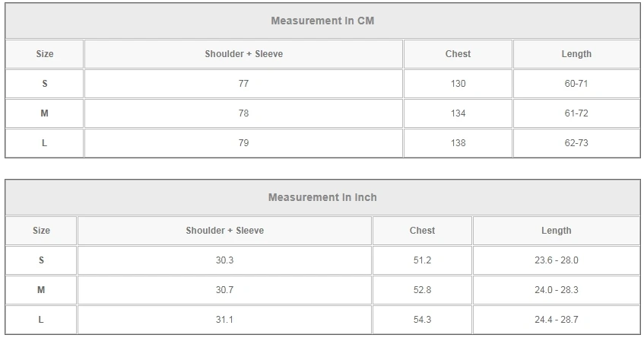Viewport: 644px width, 338px height.
Task: Click the chest value 54.3
Action: (x=422, y=320)
